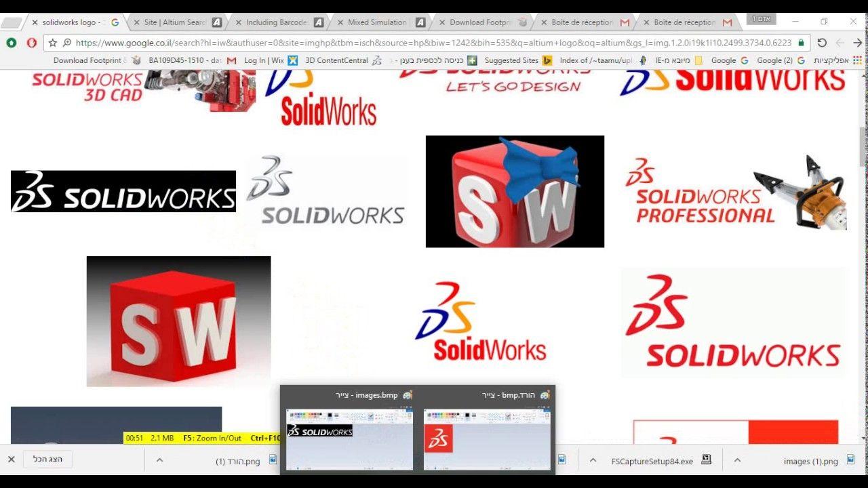
Task: Open the BA109D45-1510 bookmark
Action: (193, 60)
